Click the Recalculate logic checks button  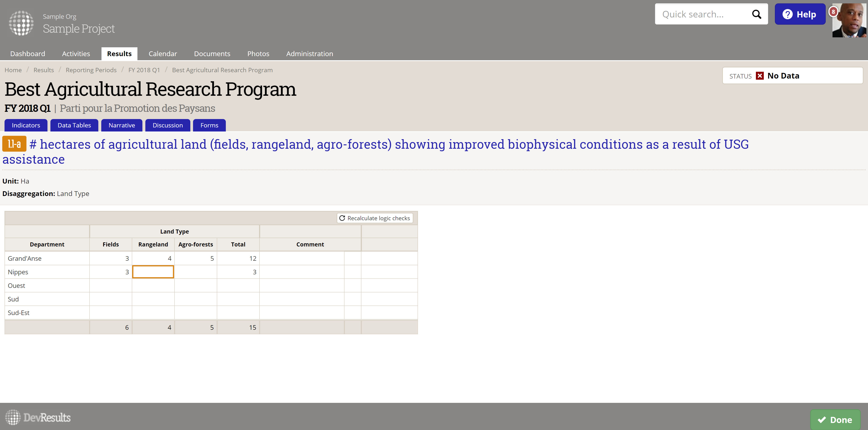pyautogui.click(x=375, y=218)
